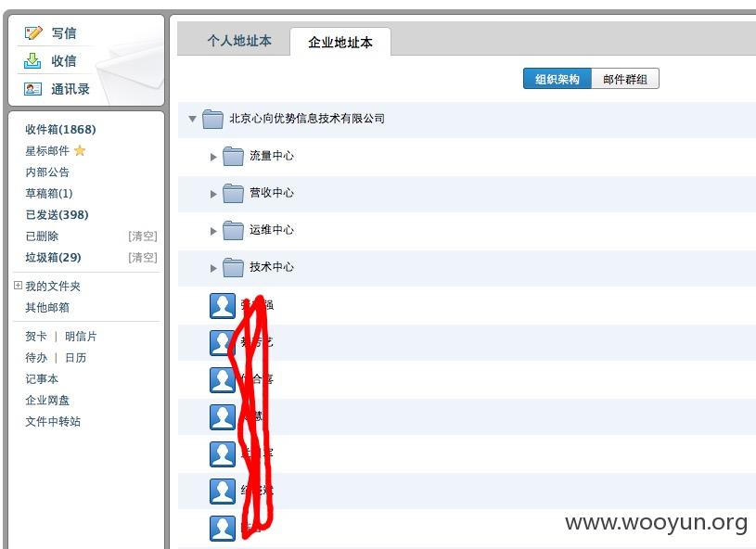Click the compose mail pencil icon

(x=33, y=32)
